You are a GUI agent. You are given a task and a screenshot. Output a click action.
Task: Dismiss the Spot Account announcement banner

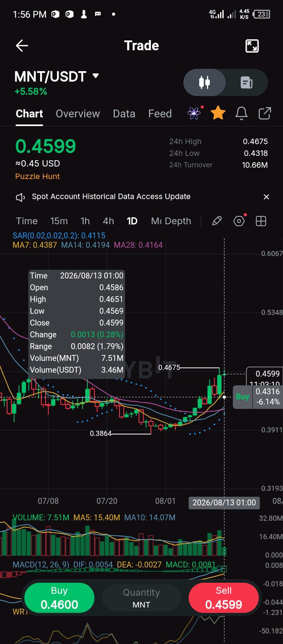266,197
